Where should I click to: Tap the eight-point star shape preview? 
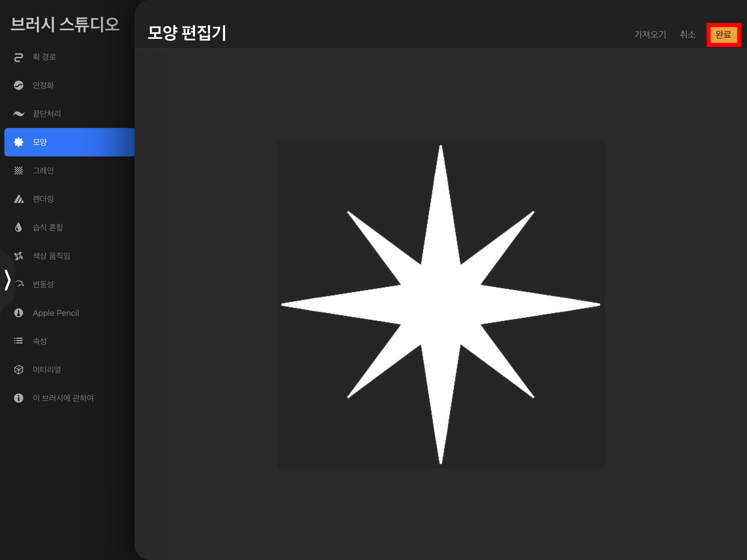point(440,304)
